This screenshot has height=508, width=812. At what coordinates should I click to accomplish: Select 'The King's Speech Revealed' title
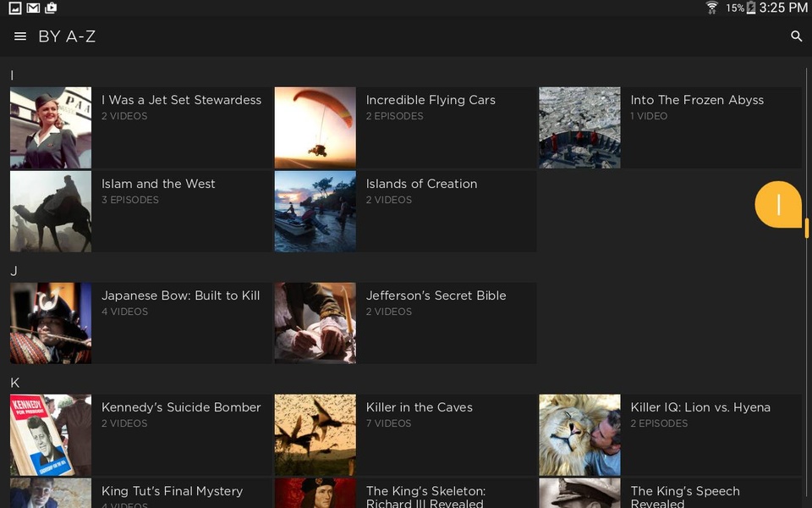[685, 497]
